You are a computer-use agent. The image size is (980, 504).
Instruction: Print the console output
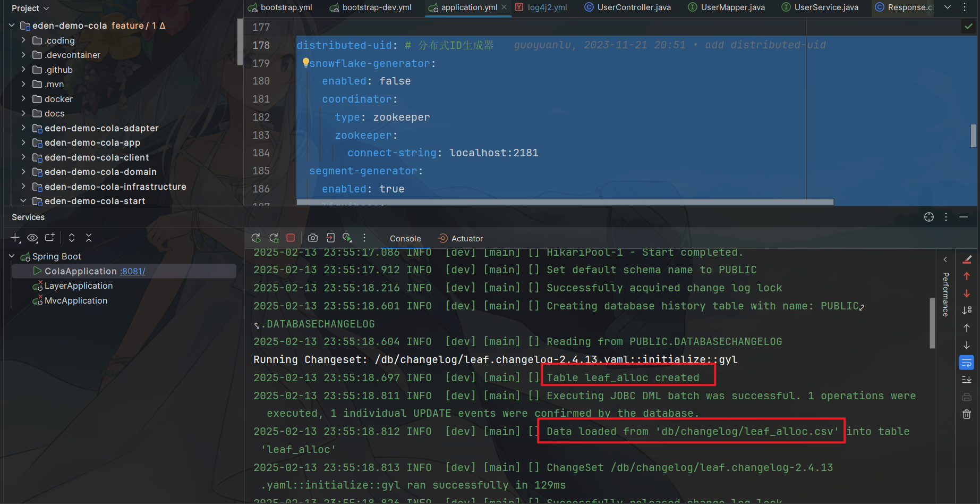[x=966, y=396]
